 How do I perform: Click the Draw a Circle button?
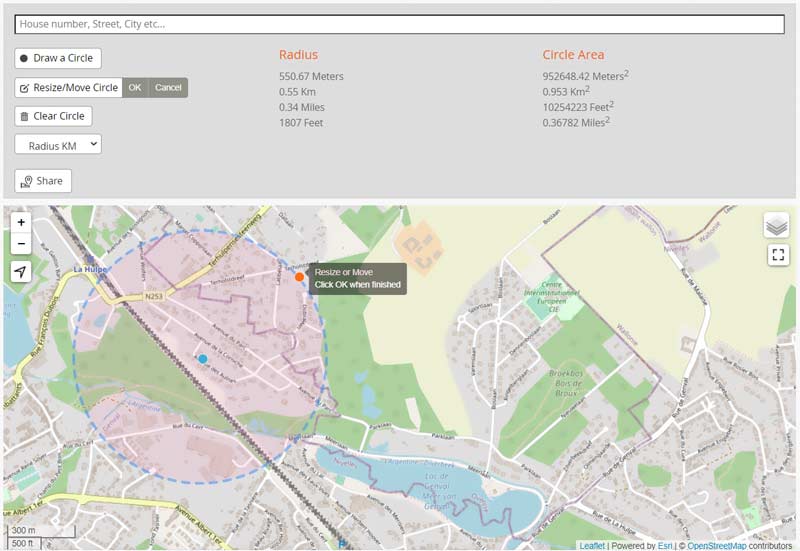pos(58,58)
